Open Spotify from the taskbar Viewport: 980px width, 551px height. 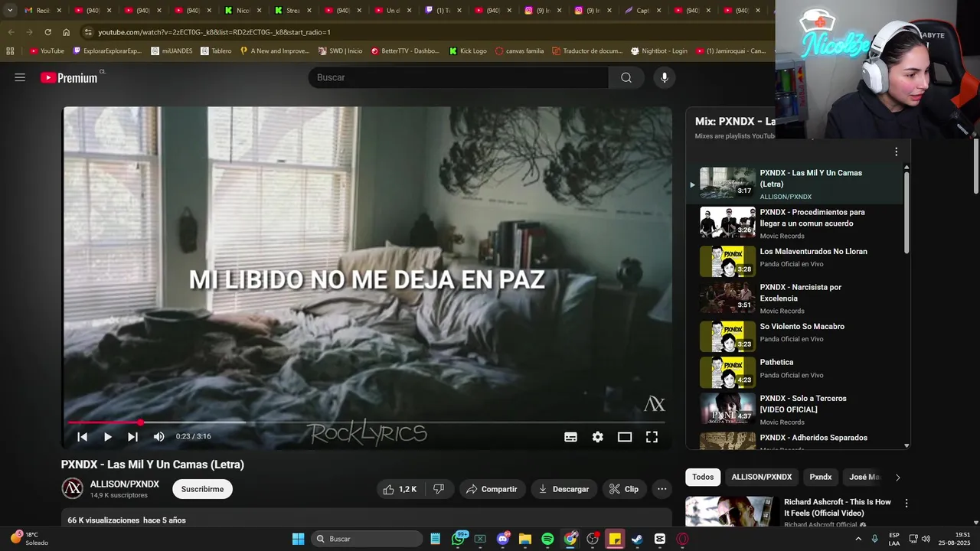547,539
